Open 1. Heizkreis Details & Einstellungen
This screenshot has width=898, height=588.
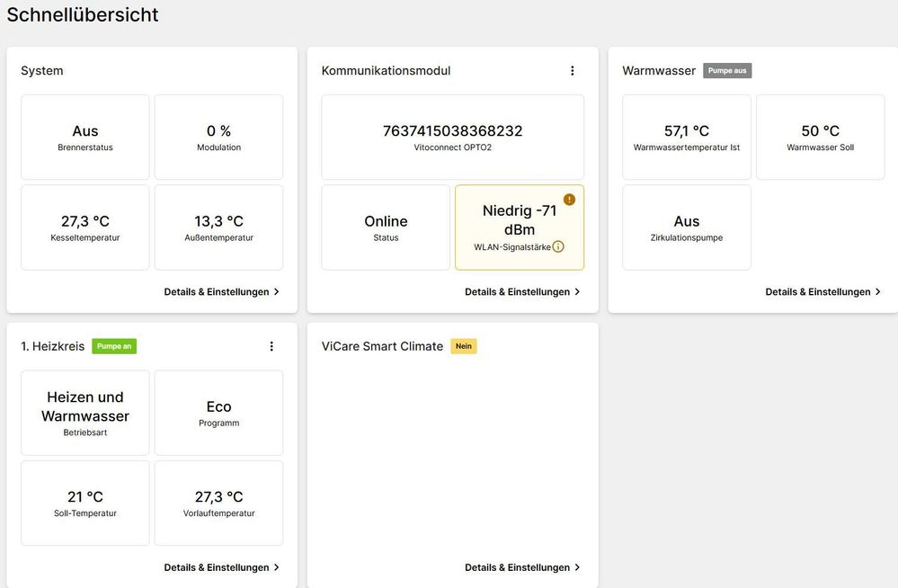[221, 567]
